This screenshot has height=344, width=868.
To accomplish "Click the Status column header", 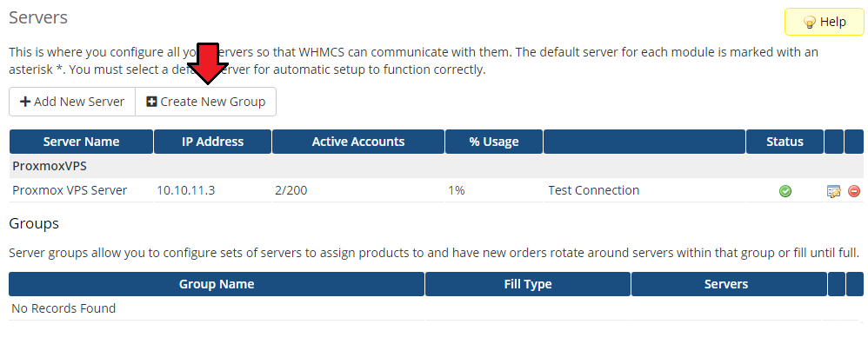I will (x=785, y=142).
